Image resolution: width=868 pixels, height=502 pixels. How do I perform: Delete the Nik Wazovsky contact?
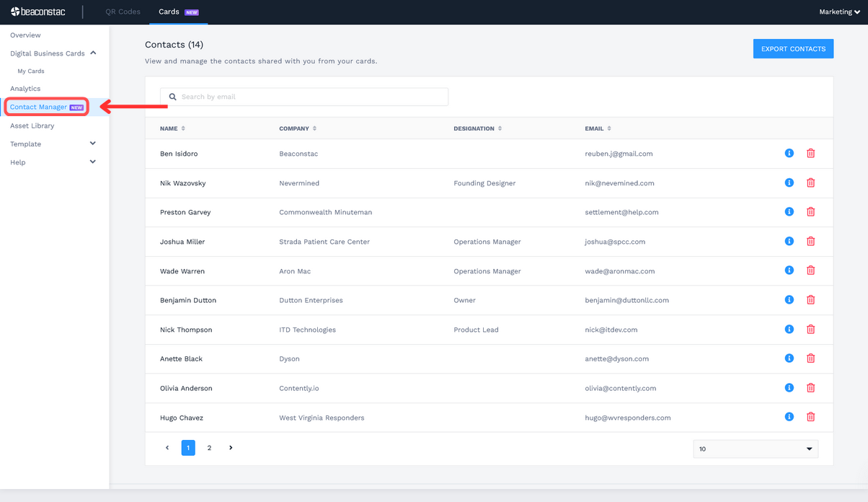(810, 182)
